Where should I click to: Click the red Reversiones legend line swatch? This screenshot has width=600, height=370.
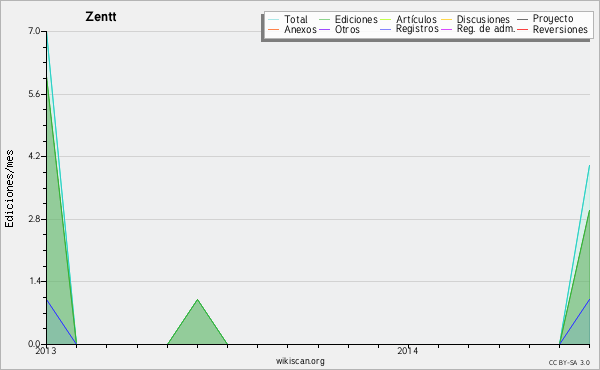coord(523,29)
